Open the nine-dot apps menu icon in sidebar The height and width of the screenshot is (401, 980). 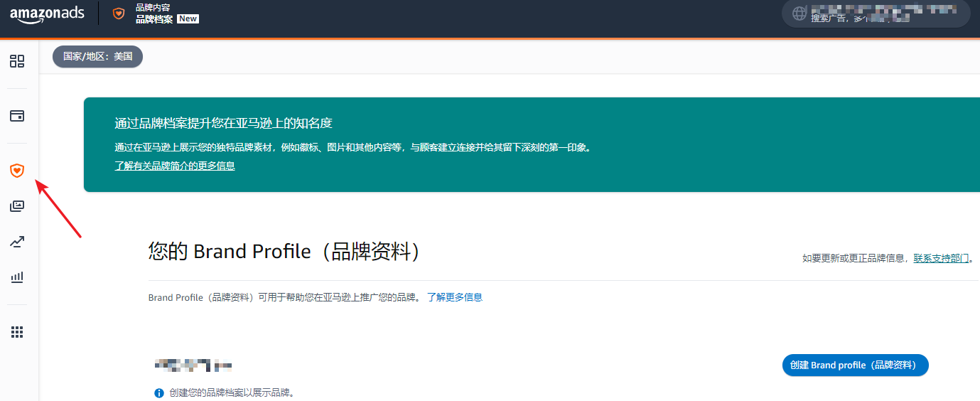(x=17, y=332)
